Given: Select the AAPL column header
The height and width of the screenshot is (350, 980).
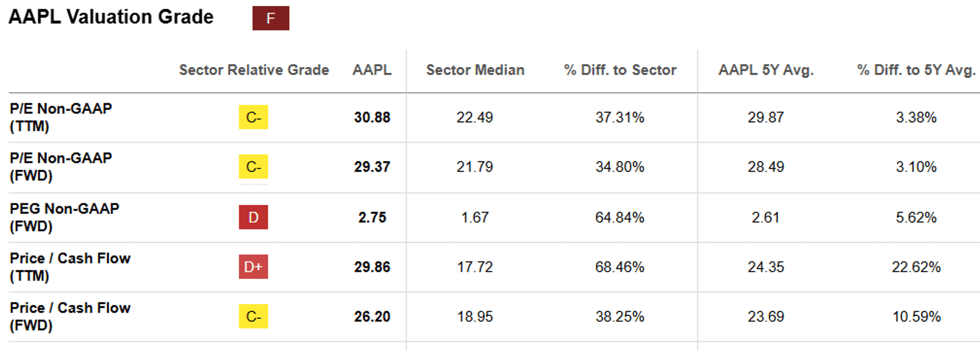Looking at the screenshot, I should [372, 70].
